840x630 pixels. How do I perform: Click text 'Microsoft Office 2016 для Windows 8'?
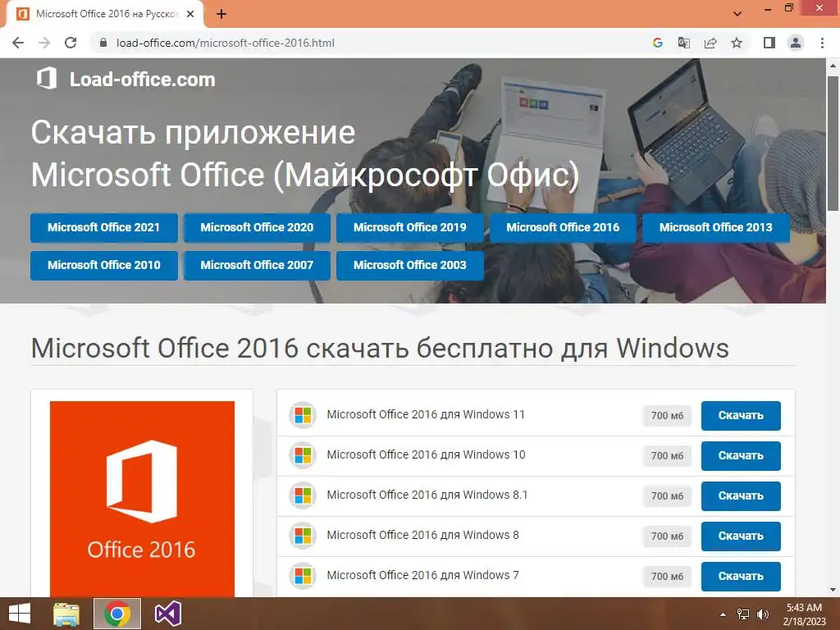422,535
